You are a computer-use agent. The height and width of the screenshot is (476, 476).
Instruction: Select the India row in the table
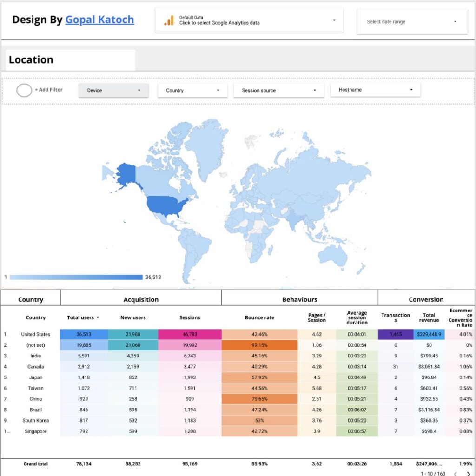36,356
